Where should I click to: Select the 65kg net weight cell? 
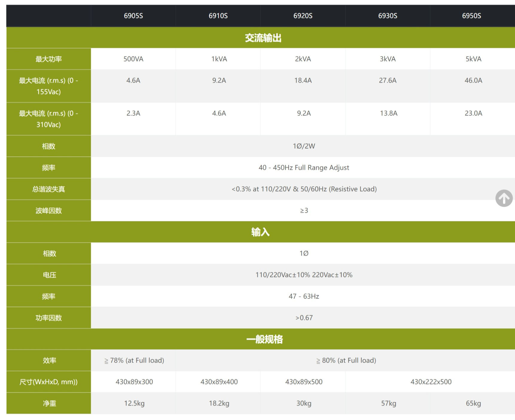pos(473,404)
